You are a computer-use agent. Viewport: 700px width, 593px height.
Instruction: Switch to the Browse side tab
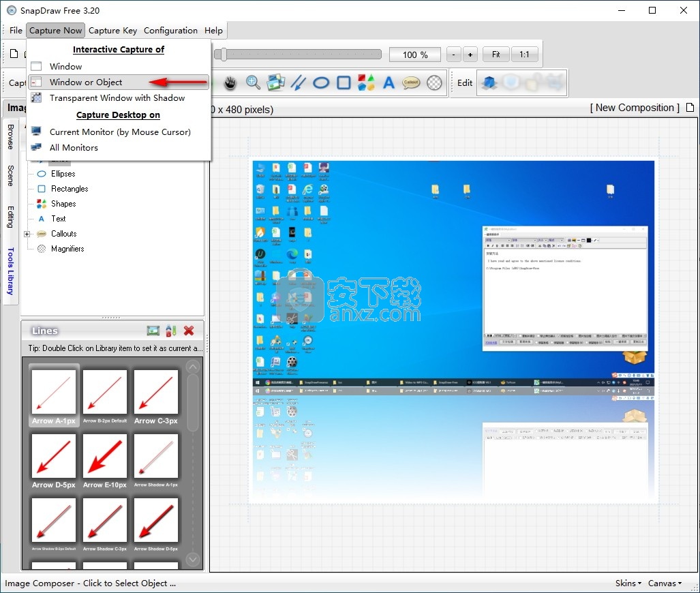tap(11, 136)
